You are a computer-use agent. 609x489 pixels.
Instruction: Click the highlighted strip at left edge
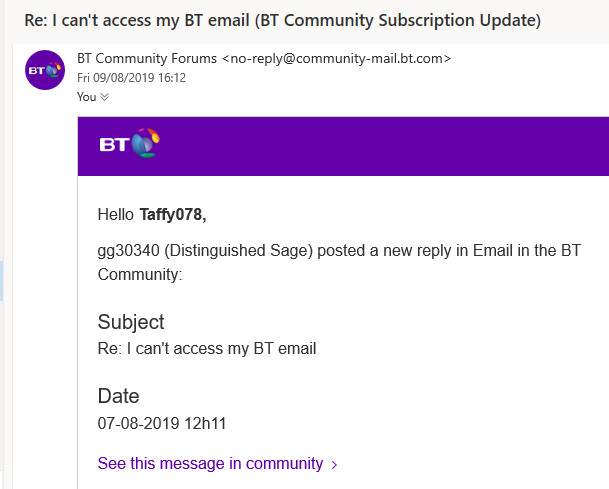pyautogui.click(x=2, y=280)
